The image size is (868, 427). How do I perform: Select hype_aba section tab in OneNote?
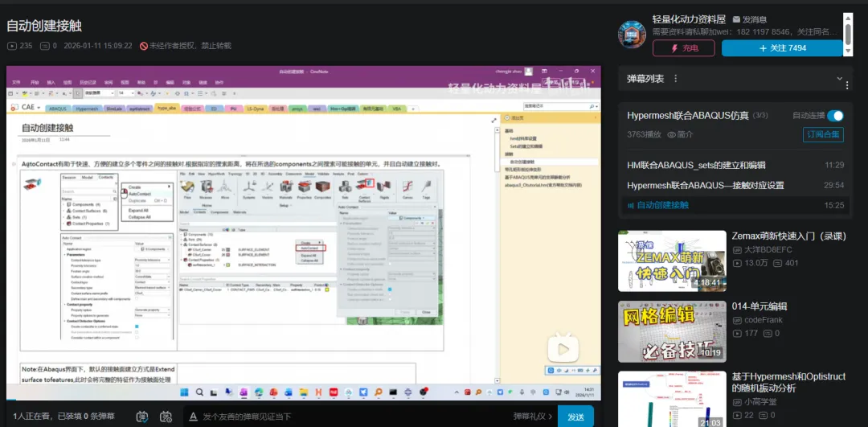pyautogui.click(x=166, y=108)
